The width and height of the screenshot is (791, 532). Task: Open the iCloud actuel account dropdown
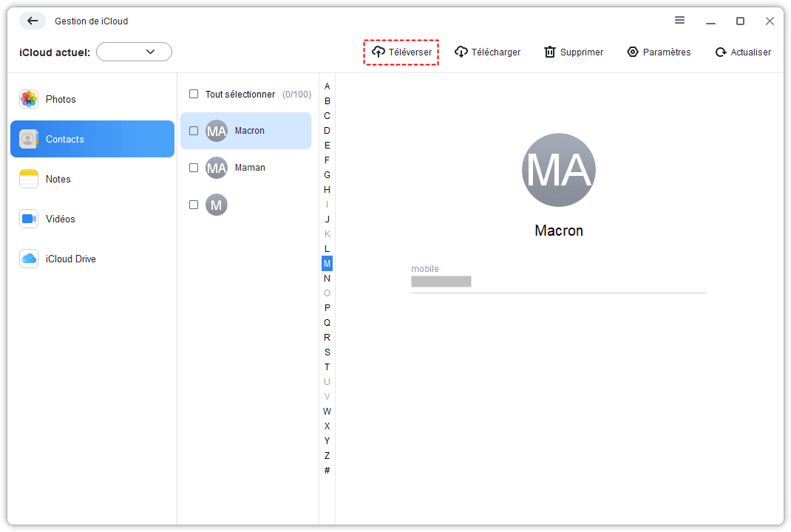point(135,52)
